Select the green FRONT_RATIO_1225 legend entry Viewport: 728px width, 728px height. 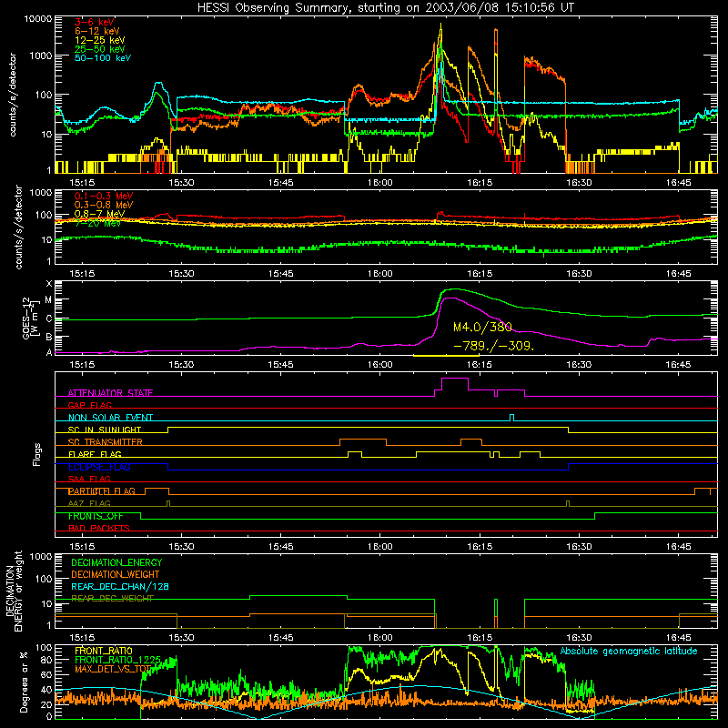117,660
